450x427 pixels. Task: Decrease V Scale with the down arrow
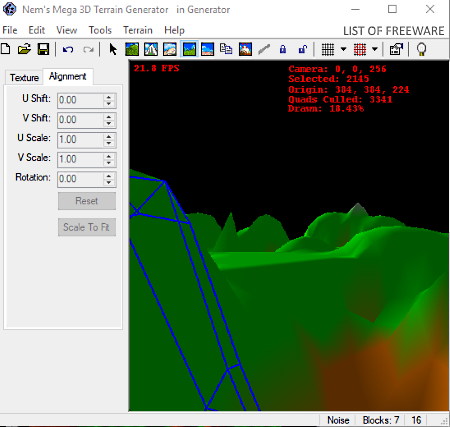109,163
